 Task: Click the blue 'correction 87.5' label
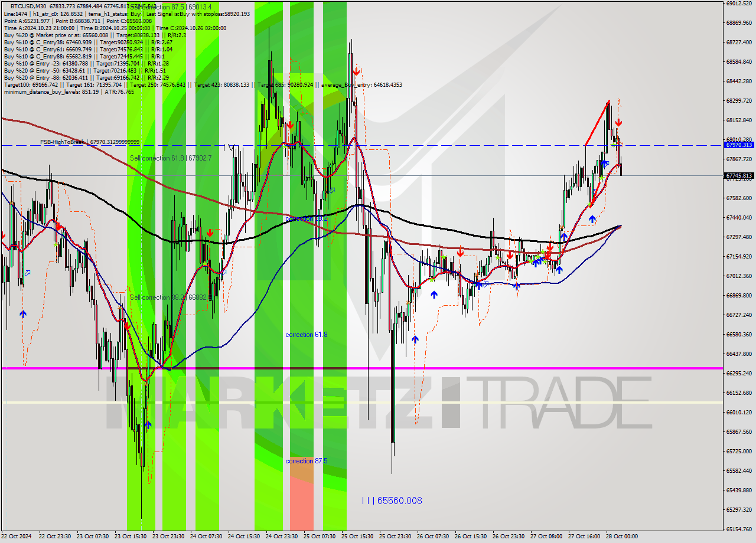pyautogui.click(x=306, y=461)
